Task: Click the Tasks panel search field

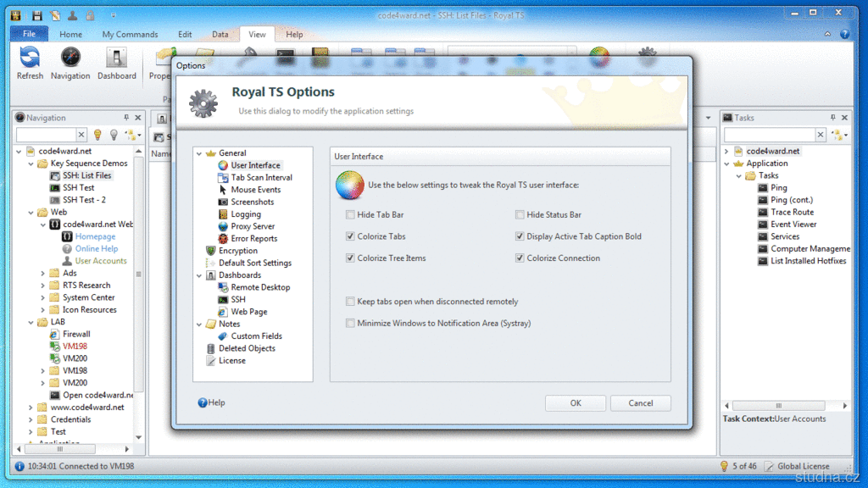Action: pos(770,135)
